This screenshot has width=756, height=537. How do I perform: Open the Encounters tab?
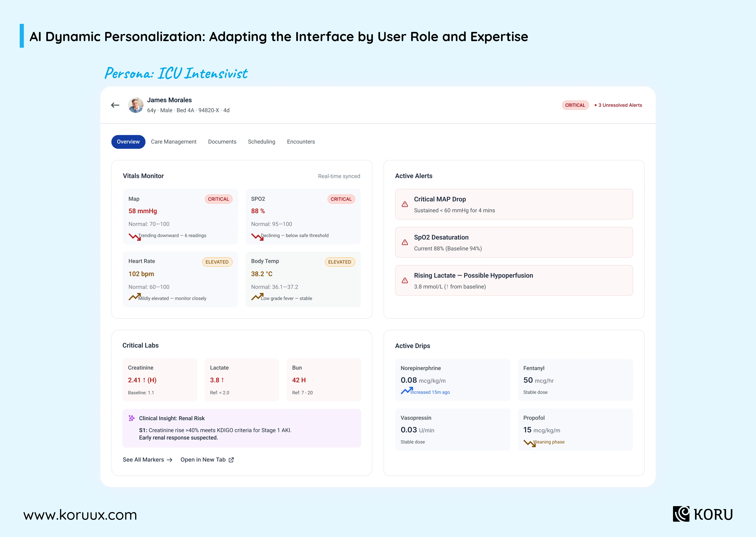click(x=301, y=142)
